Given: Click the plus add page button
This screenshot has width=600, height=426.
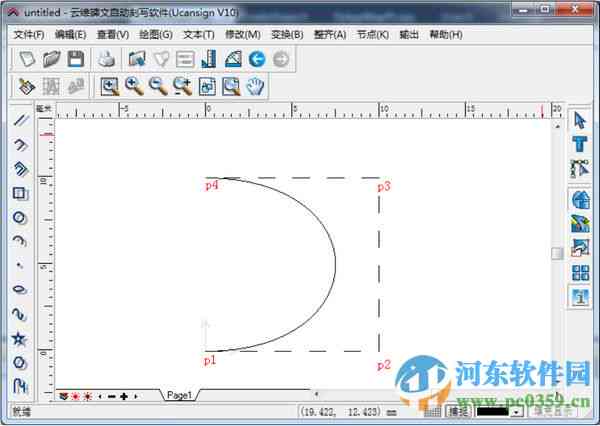Looking at the screenshot, I should click(124, 397).
